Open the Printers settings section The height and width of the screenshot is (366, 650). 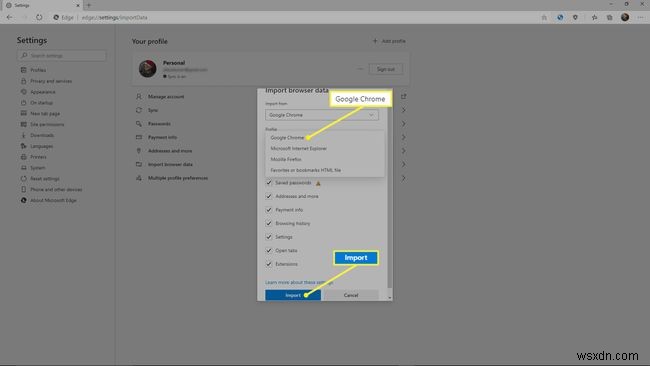coord(38,157)
